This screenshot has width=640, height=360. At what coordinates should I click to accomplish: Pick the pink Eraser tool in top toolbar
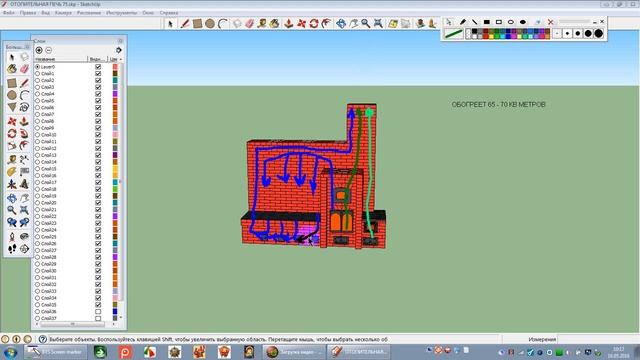click(x=249, y=24)
